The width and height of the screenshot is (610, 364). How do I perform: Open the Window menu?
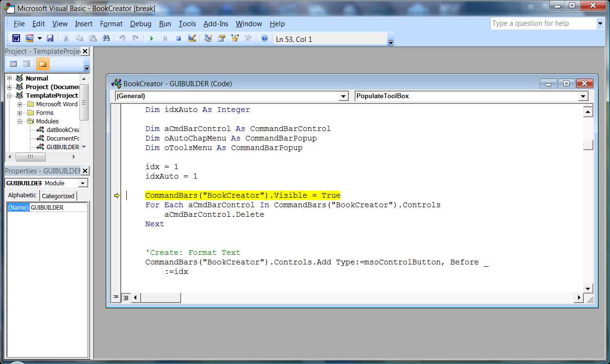coord(249,23)
